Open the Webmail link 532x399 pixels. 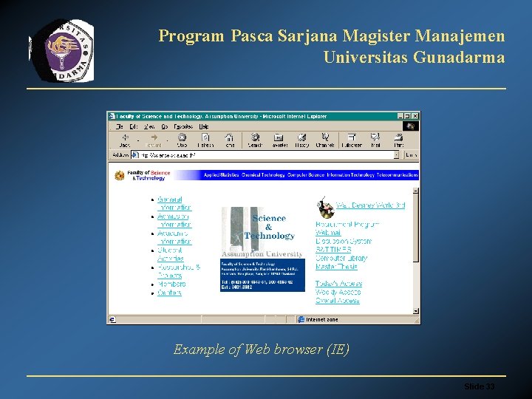pos(328,233)
